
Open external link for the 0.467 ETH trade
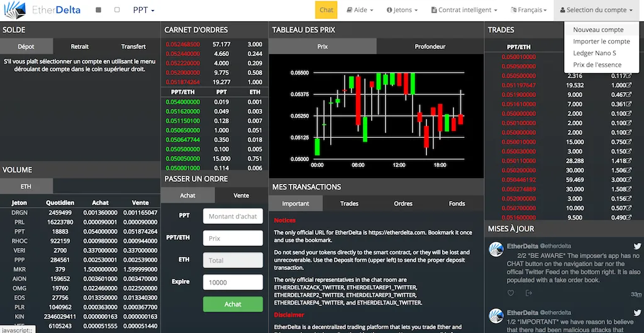[628, 94]
